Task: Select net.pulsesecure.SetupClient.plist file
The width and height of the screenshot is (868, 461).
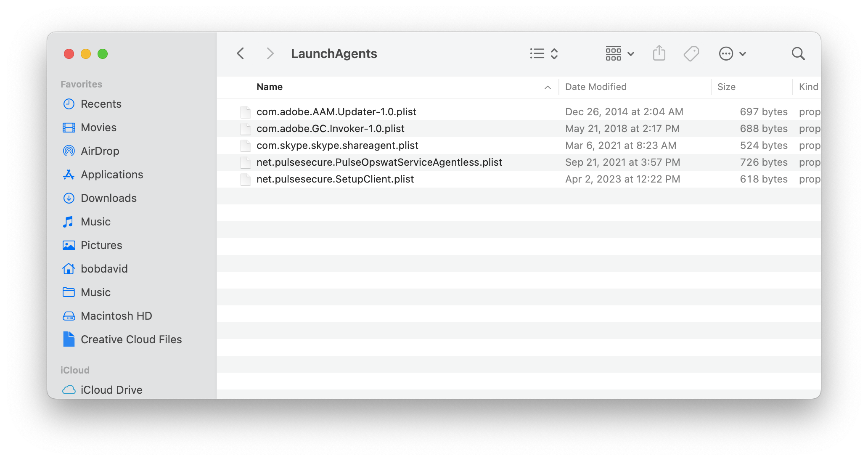Action: click(x=335, y=179)
